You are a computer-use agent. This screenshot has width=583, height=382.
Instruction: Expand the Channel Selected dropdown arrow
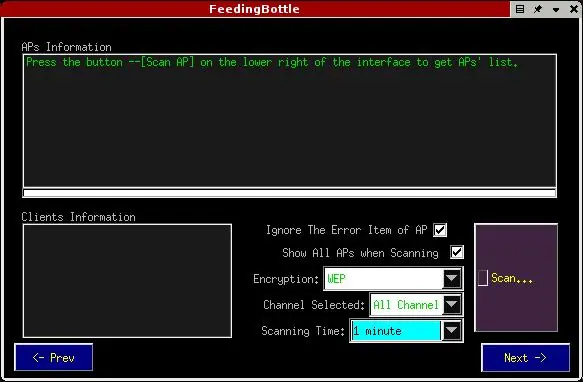(x=452, y=305)
